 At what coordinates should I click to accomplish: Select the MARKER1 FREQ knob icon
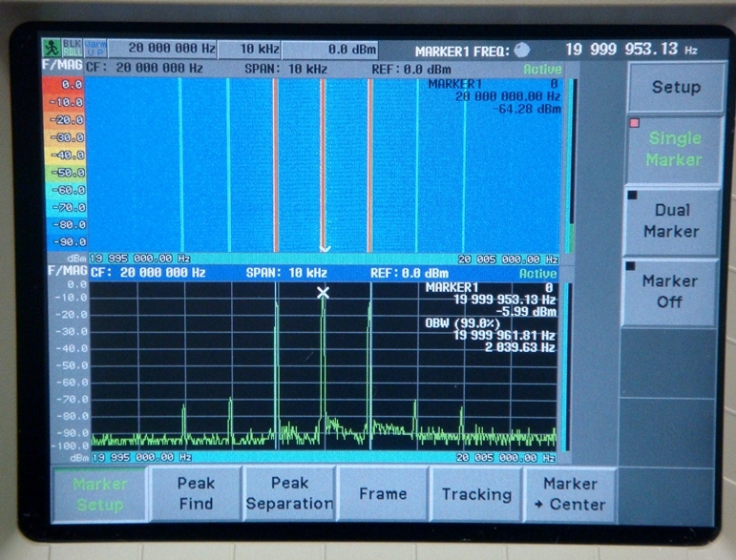click(522, 51)
